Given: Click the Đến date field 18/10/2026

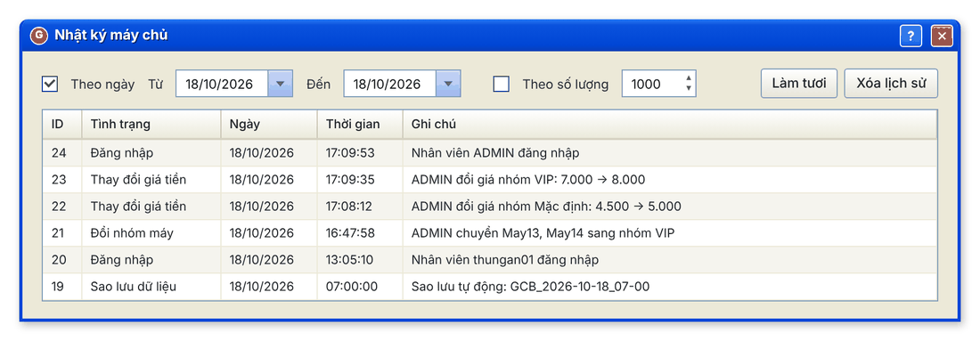Looking at the screenshot, I should [390, 84].
